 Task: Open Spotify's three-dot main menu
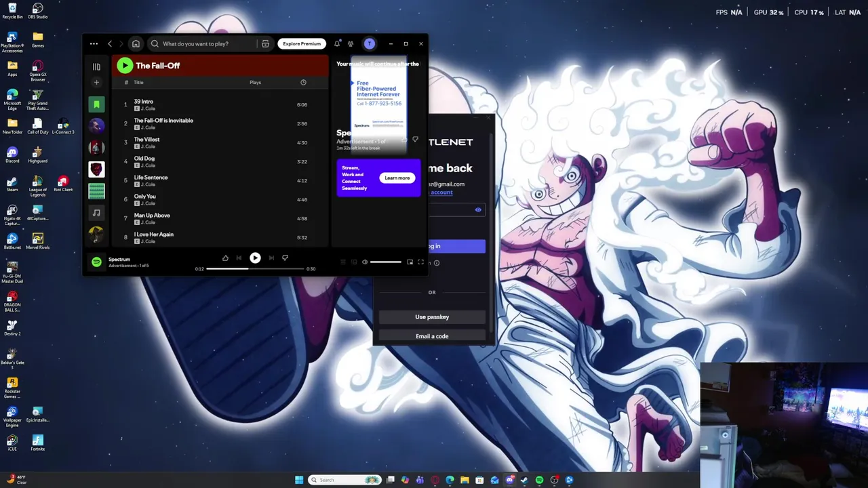[94, 43]
